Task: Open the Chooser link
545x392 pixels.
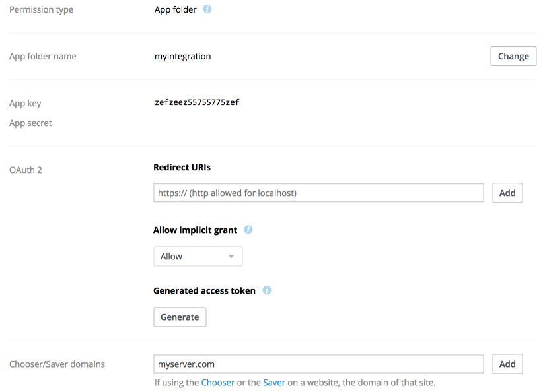Action: pos(217,383)
